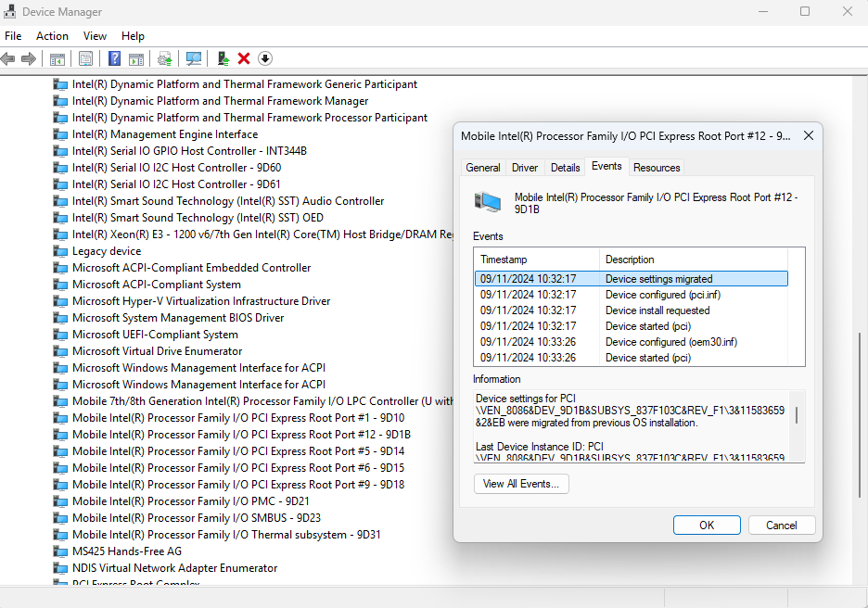Click the View All Events button
The width and height of the screenshot is (868, 608).
point(521,484)
